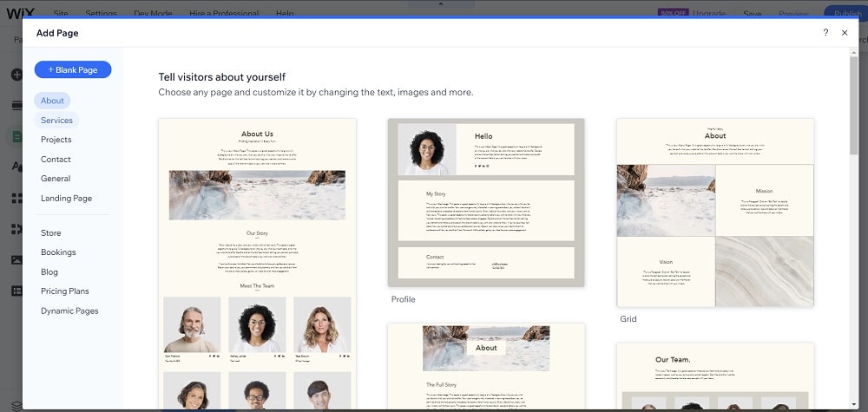Click Preview in the editor top bar

(x=793, y=13)
